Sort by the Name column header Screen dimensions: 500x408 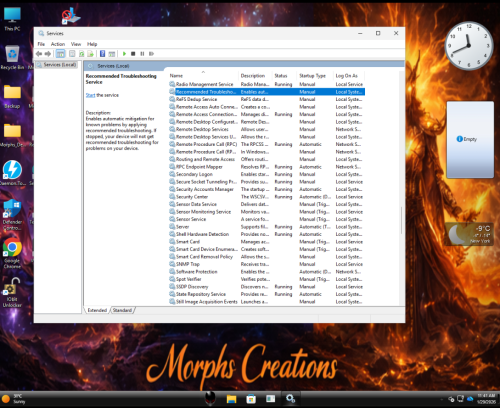click(203, 76)
